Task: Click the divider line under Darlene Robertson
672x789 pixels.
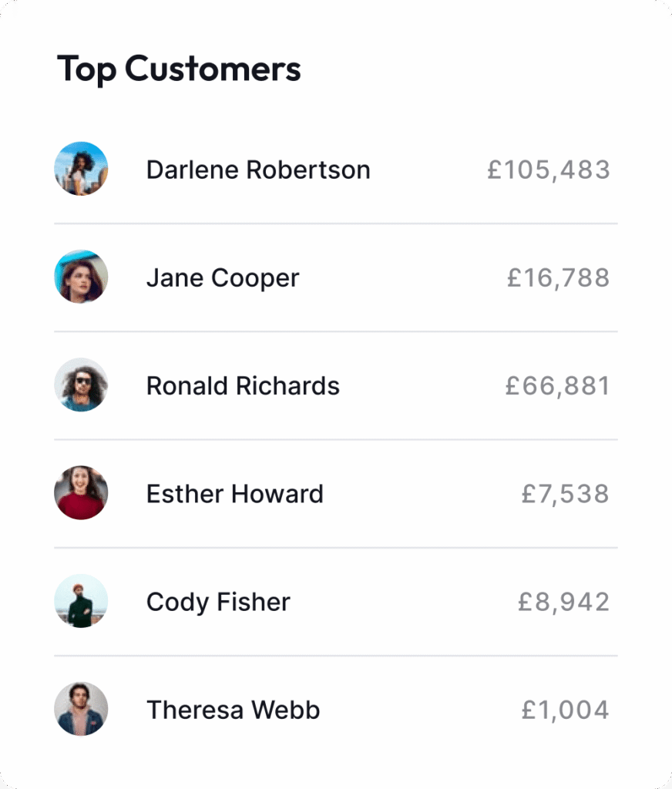Action: click(x=335, y=224)
